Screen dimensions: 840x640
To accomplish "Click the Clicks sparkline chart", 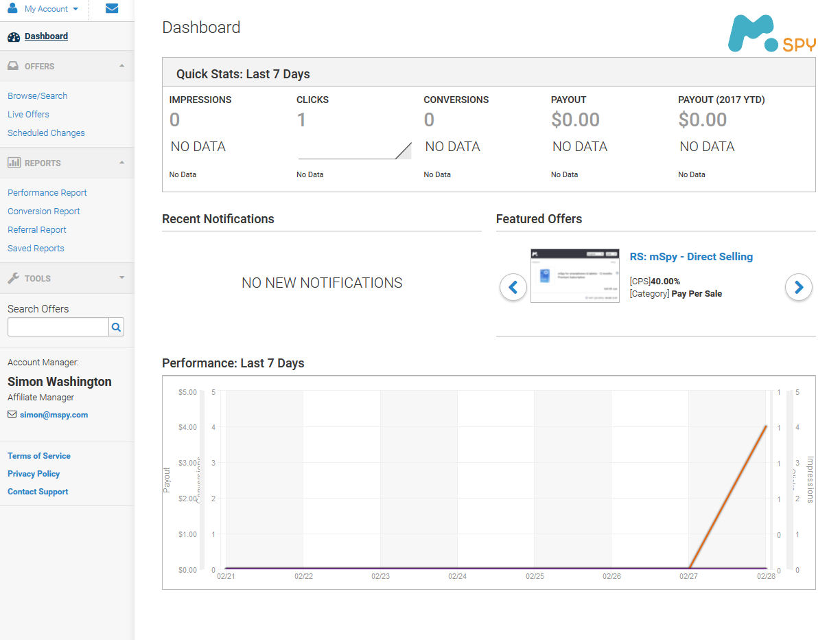I will [x=354, y=150].
